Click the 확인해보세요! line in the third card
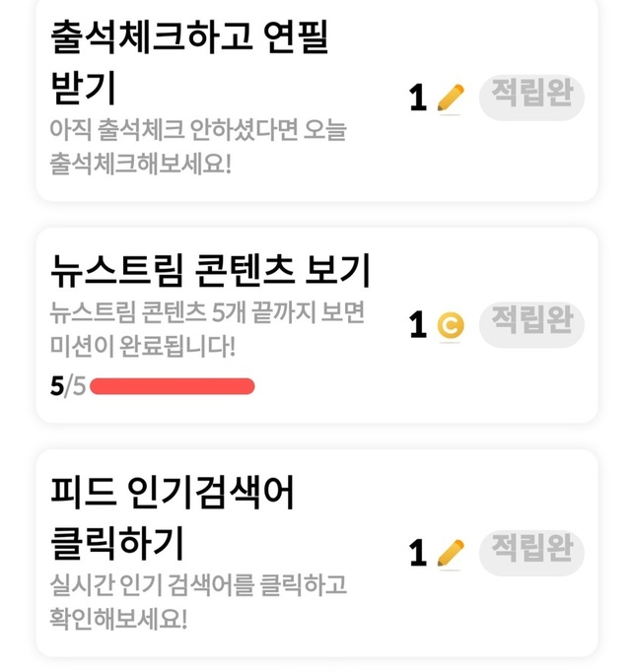This screenshot has width=631, height=672. pyautogui.click(x=118, y=619)
